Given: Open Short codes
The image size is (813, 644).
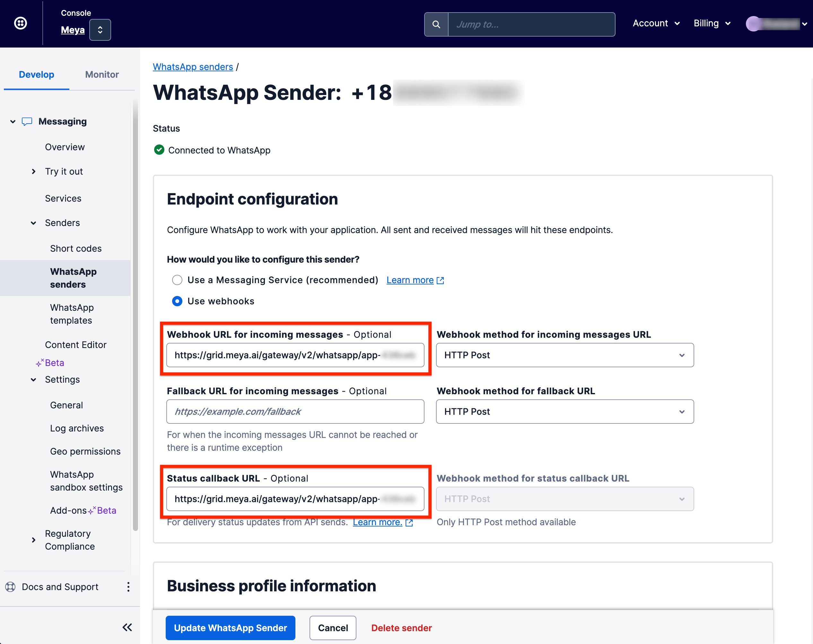Looking at the screenshot, I should pyautogui.click(x=76, y=248).
